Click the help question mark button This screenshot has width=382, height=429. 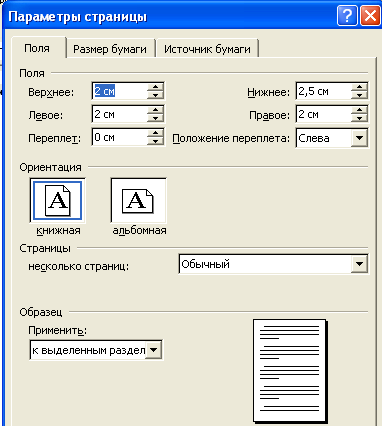tap(347, 16)
